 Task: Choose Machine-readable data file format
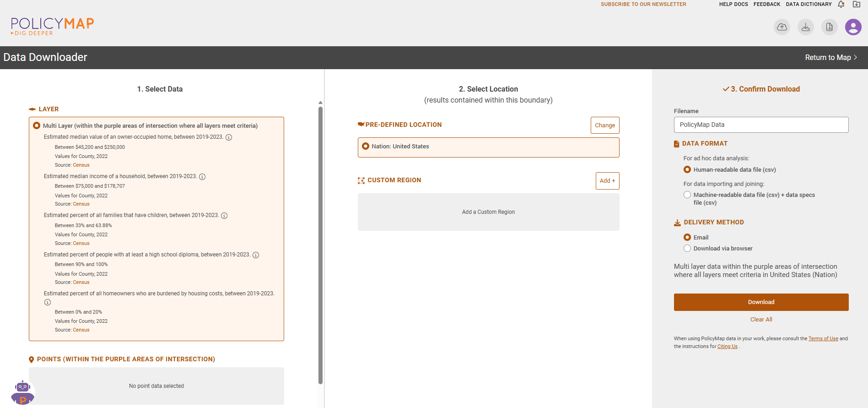point(687,195)
